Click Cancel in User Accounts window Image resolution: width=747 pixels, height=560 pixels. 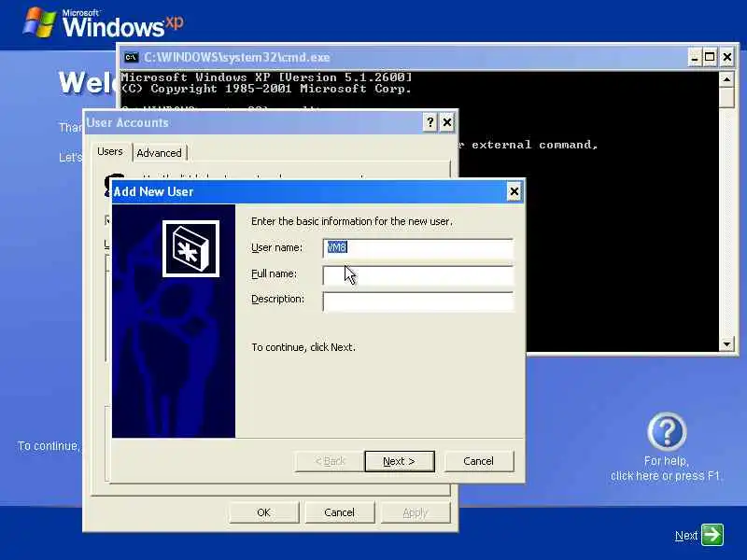coord(339,512)
